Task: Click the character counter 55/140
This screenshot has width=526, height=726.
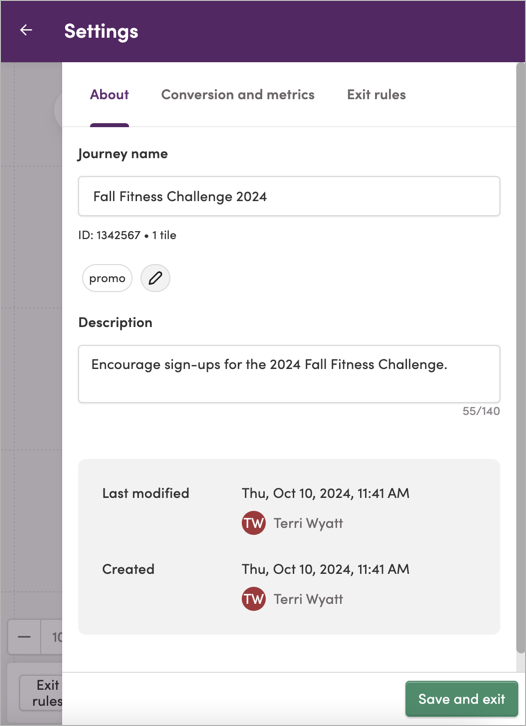Action: point(481,411)
